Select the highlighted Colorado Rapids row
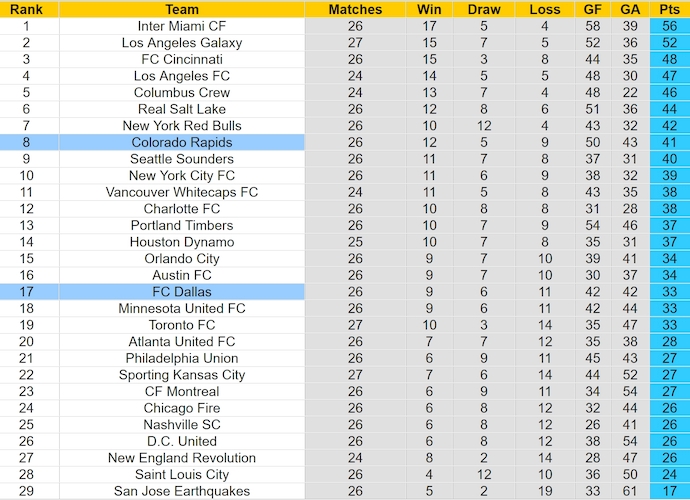This screenshot has width=690, height=500. [182, 142]
